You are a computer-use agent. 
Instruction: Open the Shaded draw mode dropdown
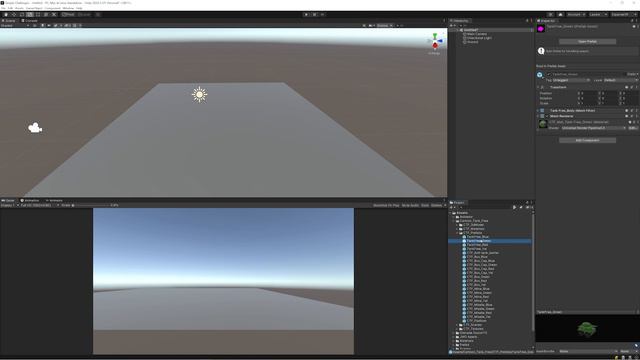coord(15,25)
